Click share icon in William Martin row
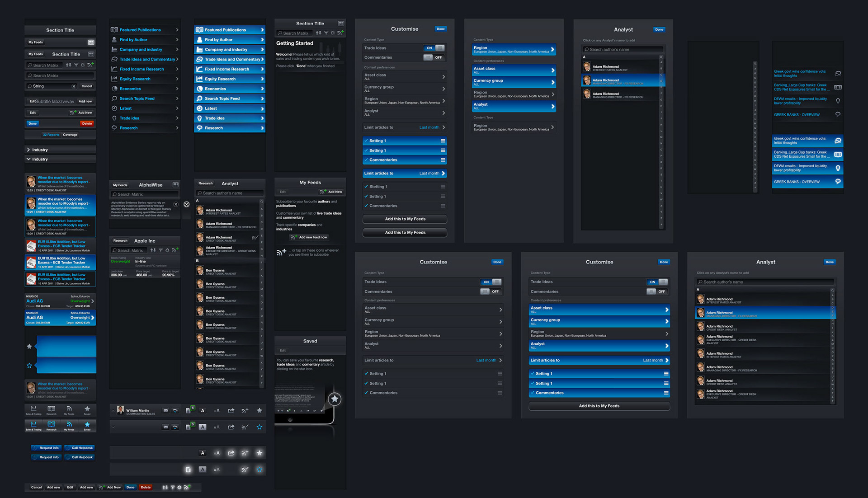868x498 pixels. [x=231, y=410]
